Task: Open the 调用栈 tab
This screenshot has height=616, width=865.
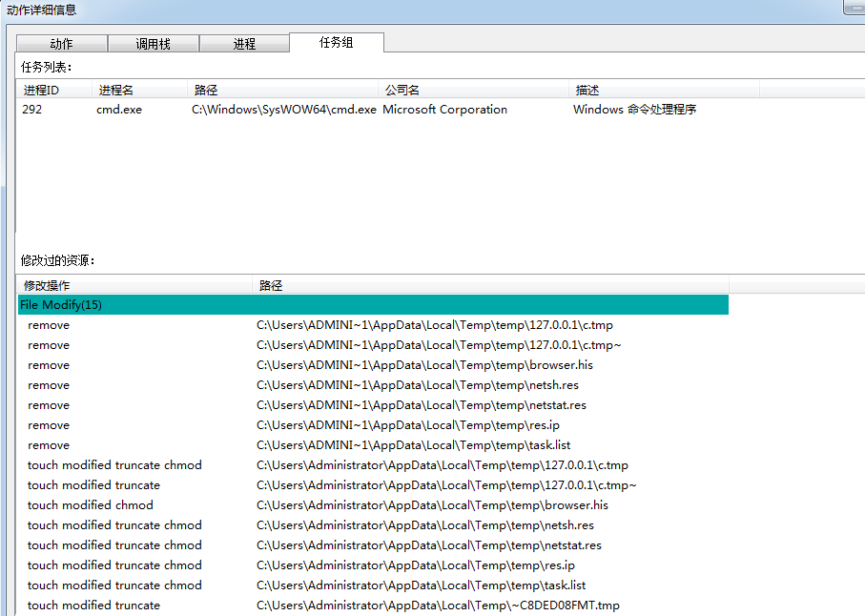Action: [153, 44]
